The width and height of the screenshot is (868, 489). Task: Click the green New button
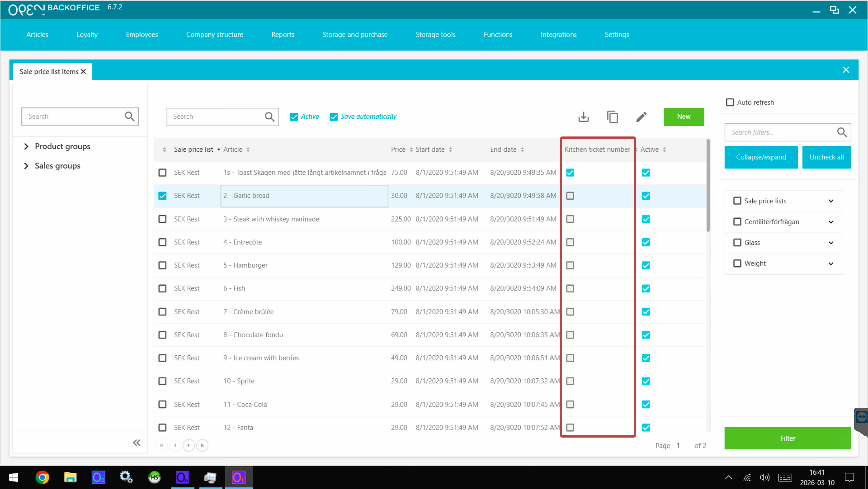pos(683,117)
